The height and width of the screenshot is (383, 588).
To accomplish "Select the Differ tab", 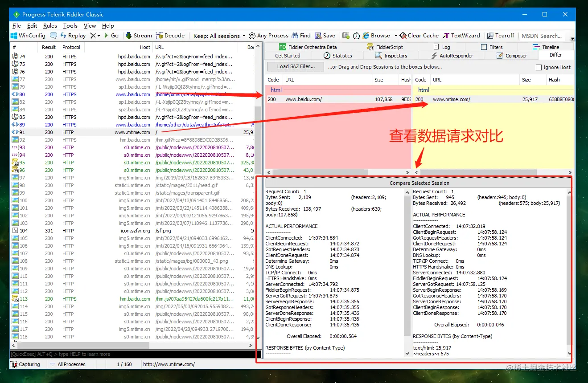I will [x=555, y=55].
